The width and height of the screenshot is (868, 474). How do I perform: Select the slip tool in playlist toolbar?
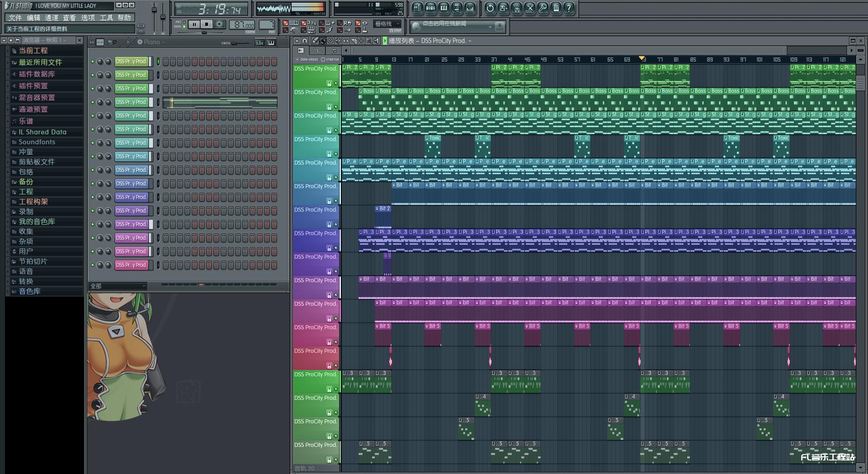pos(346,41)
